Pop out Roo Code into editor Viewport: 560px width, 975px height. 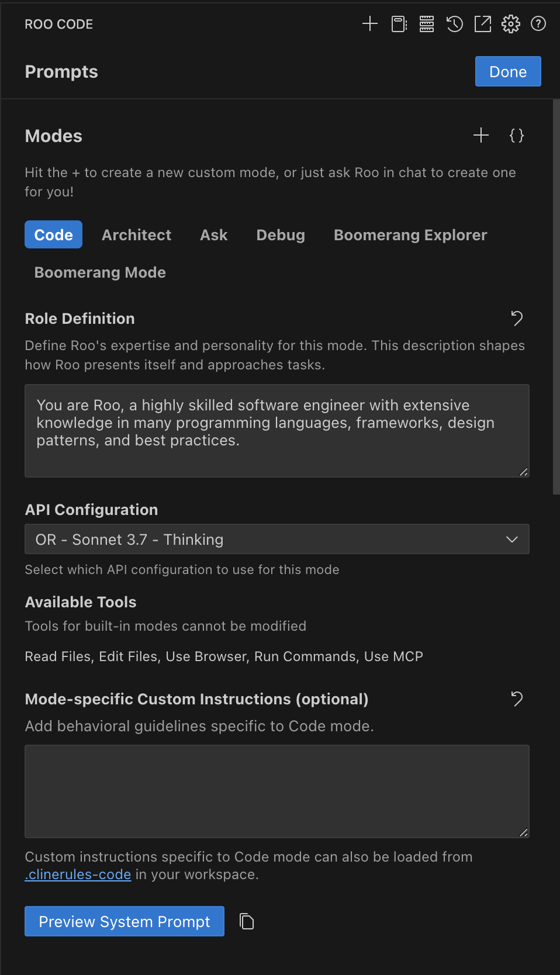483,24
